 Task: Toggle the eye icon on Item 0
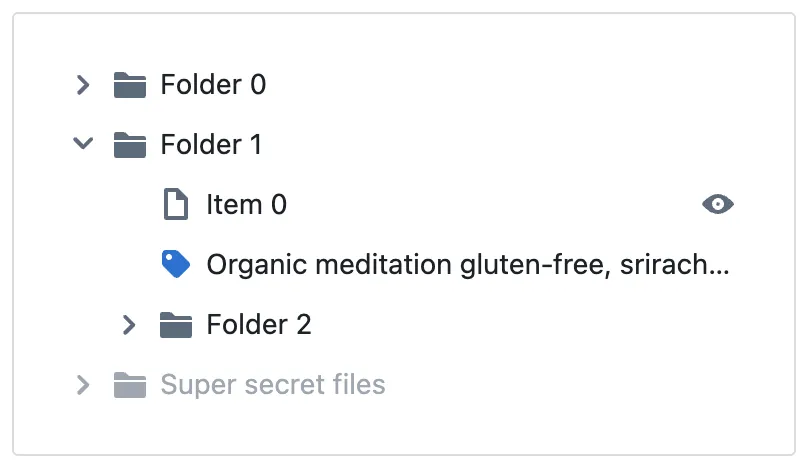pyautogui.click(x=717, y=205)
